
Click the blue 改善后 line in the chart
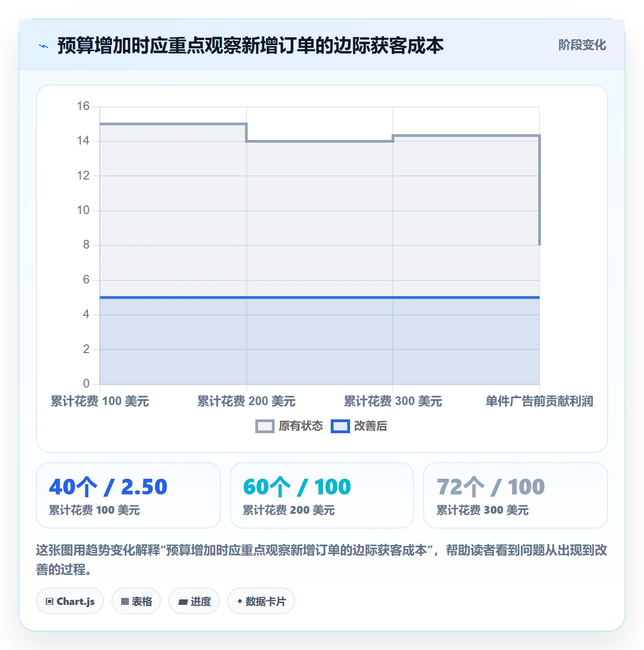pyautogui.click(x=320, y=297)
